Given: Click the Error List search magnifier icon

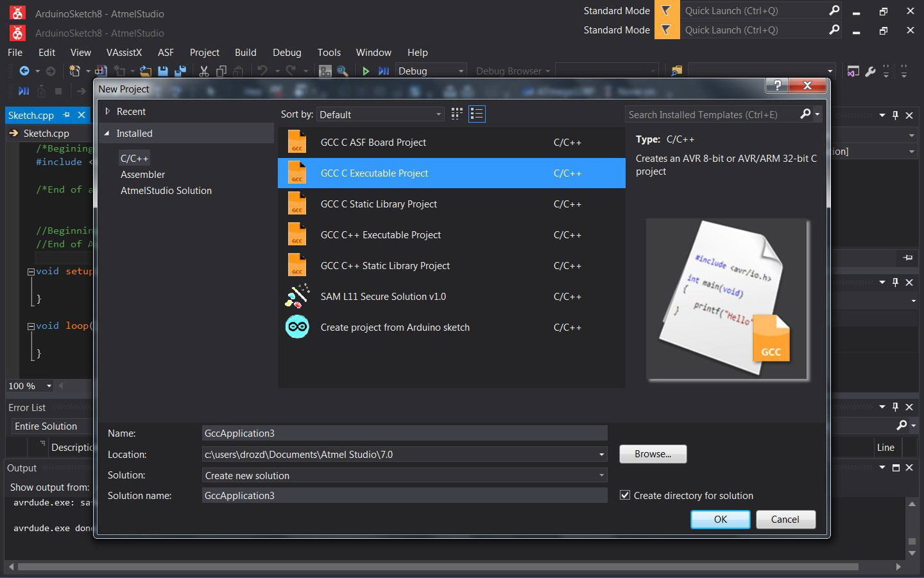Looking at the screenshot, I should (x=902, y=425).
